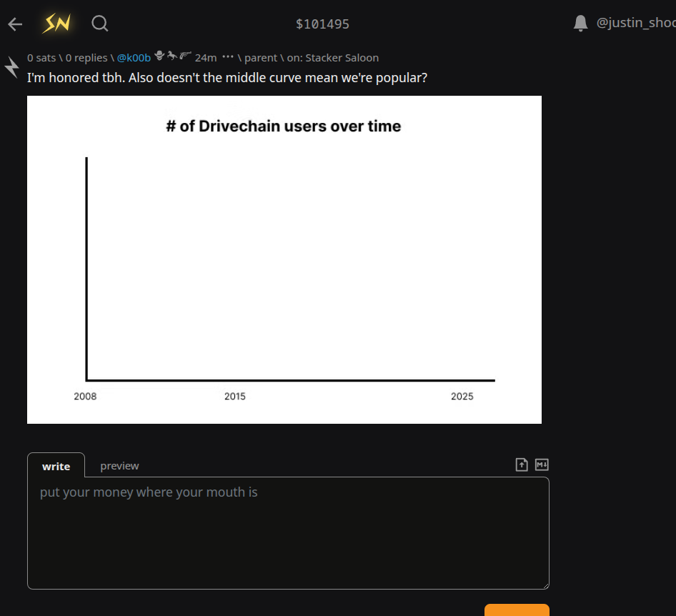Viewport: 676px width, 616px height.
Task: Open the @k00b user profile link
Action: pyautogui.click(x=134, y=58)
